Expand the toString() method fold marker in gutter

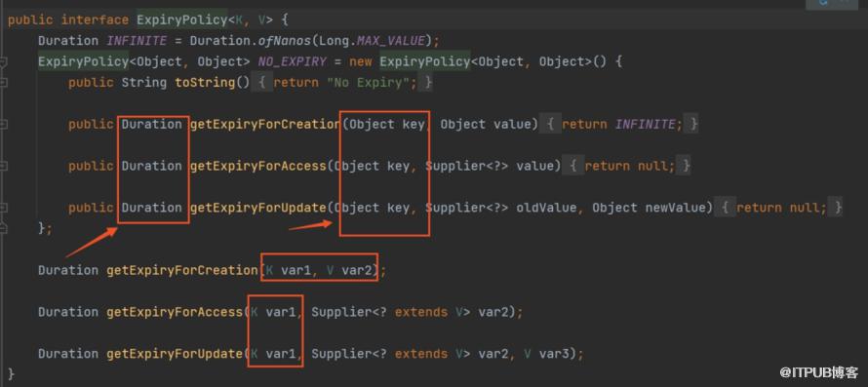[3, 83]
